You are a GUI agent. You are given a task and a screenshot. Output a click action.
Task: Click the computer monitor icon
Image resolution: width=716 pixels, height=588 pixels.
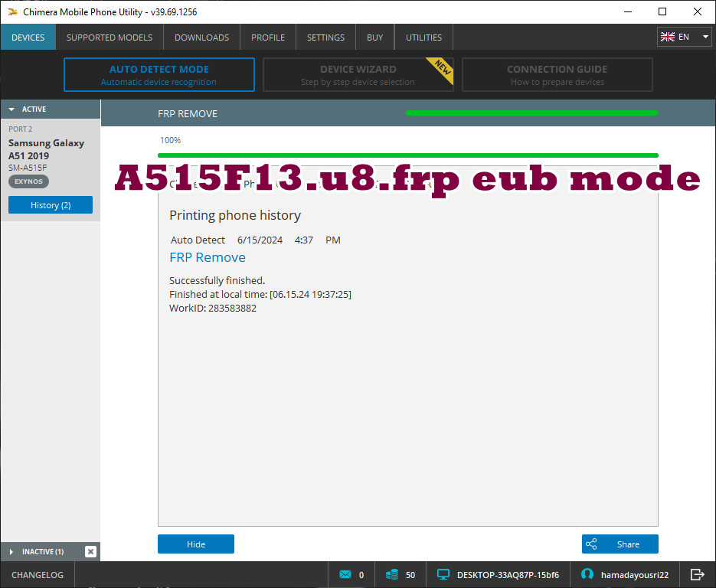coord(443,574)
